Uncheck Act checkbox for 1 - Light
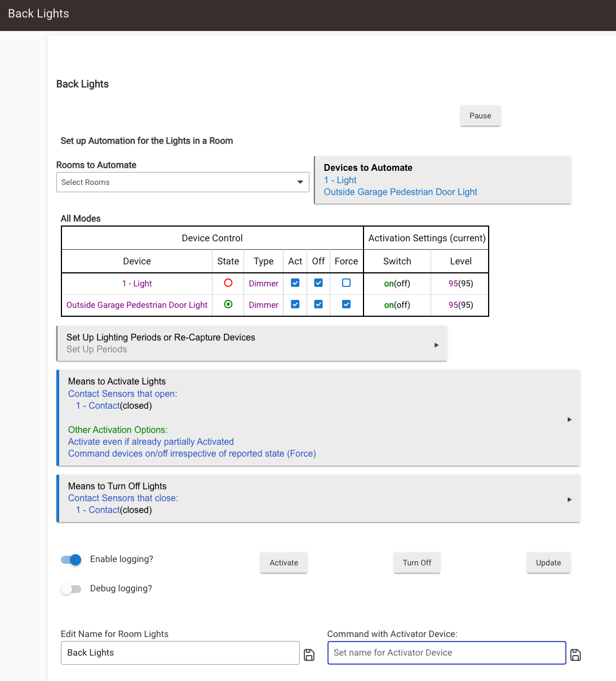616x681 pixels. (295, 283)
